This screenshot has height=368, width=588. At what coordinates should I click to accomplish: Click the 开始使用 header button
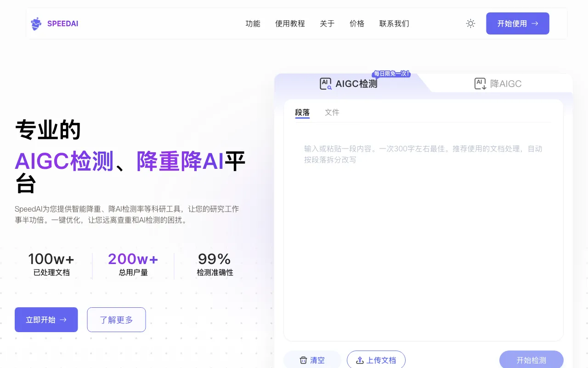[x=518, y=23]
